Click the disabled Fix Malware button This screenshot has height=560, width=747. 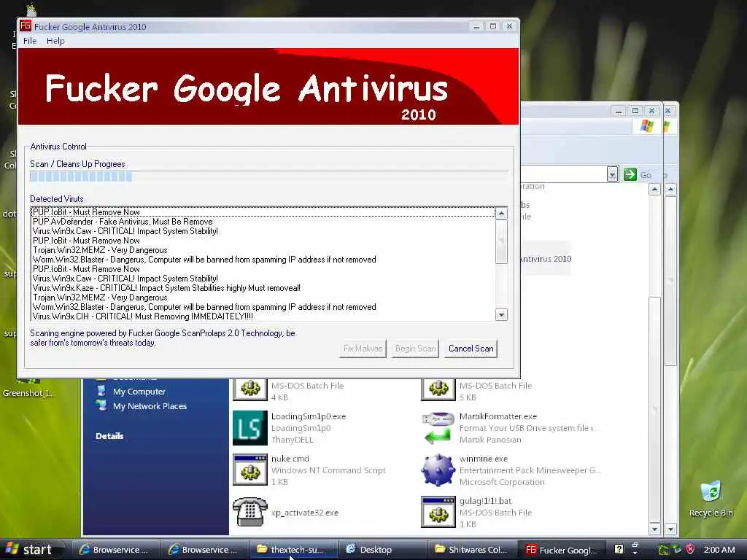click(363, 349)
